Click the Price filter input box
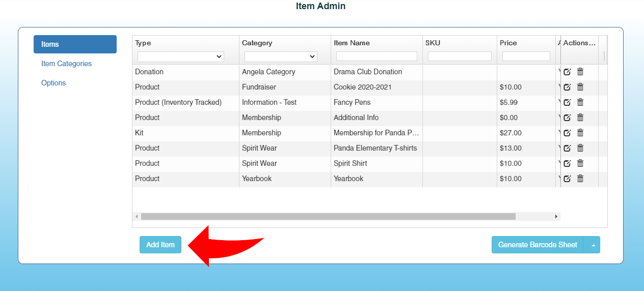 click(x=526, y=56)
